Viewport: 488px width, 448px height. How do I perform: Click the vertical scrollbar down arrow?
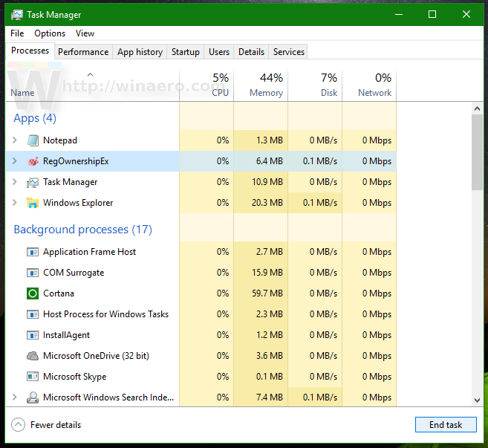(x=478, y=400)
